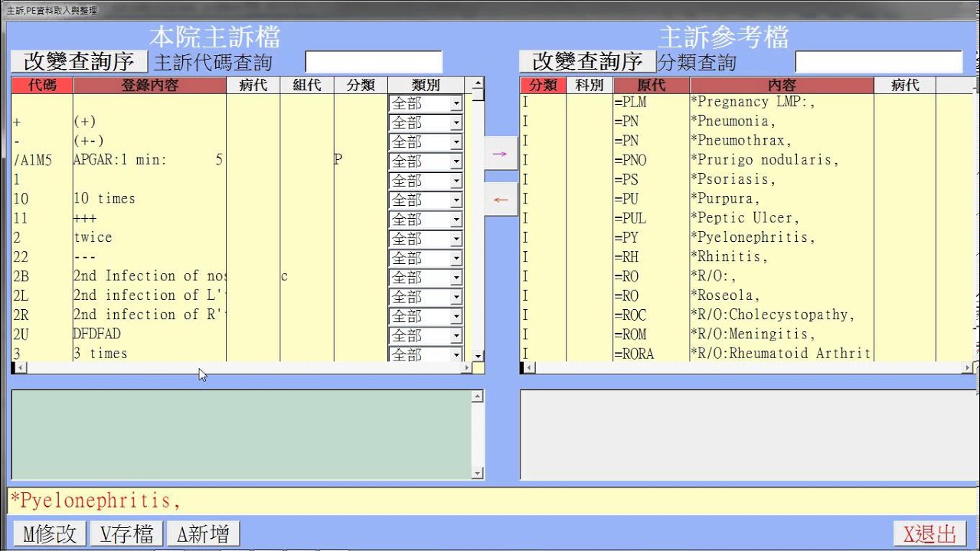Click the 類別 column header
The height and width of the screenshot is (551, 980).
pyautogui.click(x=426, y=85)
